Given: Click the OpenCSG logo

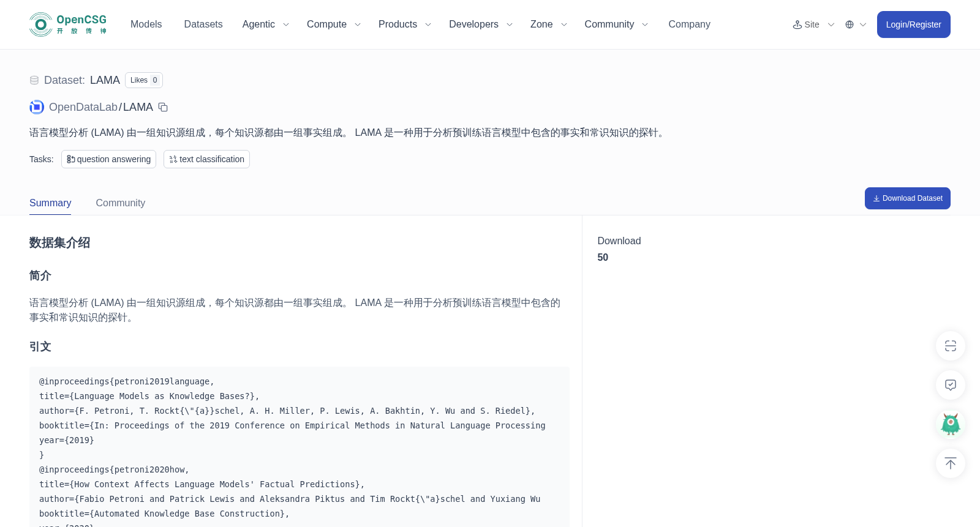Looking at the screenshot, I should point(68,24).
